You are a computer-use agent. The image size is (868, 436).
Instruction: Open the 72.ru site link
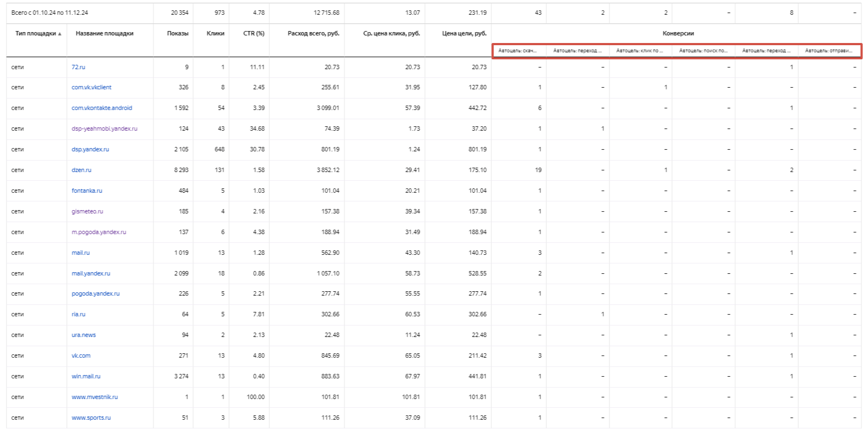78,67
